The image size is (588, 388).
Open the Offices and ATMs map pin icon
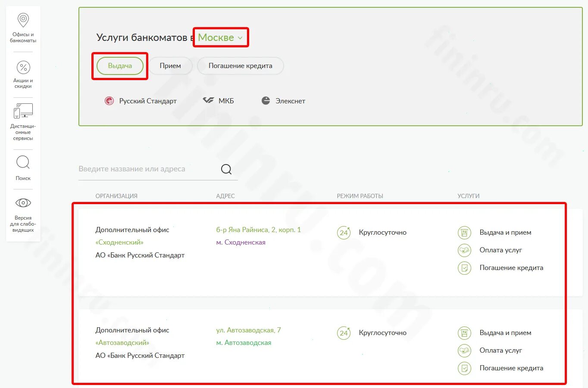(23, 20)
